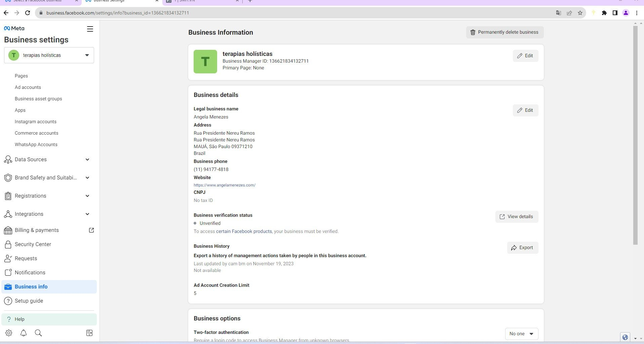Viewport: 644px width, 344px height.
Task: Edit the Business details section
Action: tap(525, 110)
